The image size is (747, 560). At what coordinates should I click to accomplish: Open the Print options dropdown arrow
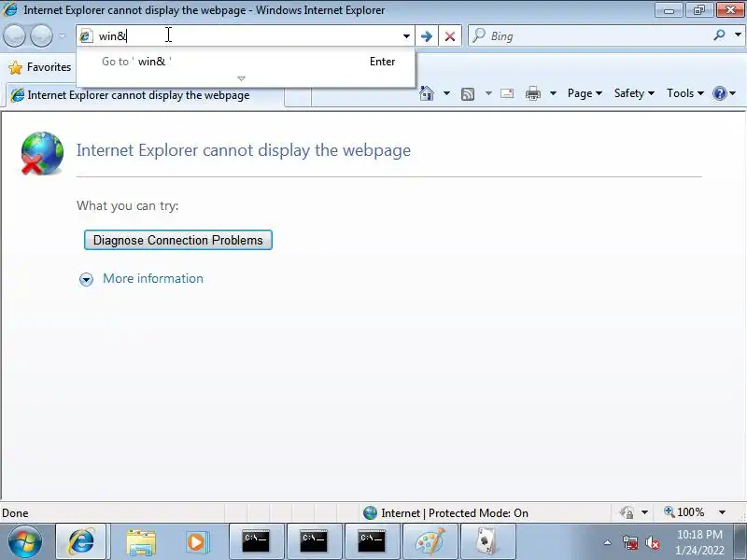tap(553, 93)
